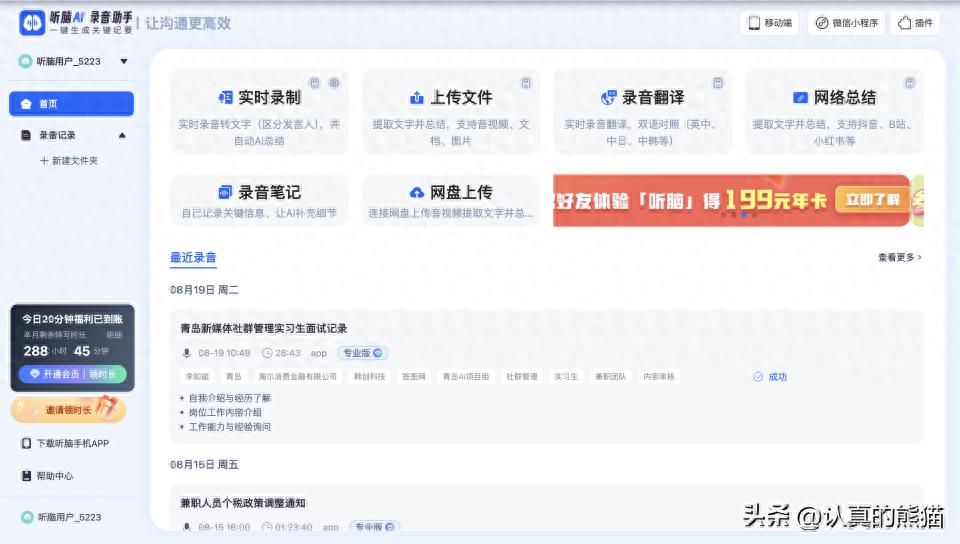The width and height of the screenshot is (960, 544).
Task: Open the 录音翻译 card
Action: pos(642,111)
